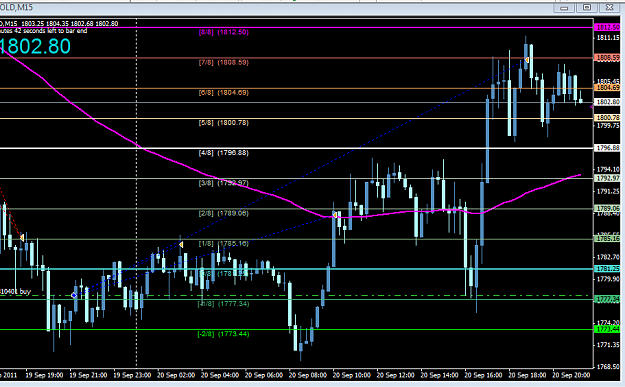Select the [2/8] (1789.06) level label
The height and width of the screenshot is (387, 625).
[224, 213]
